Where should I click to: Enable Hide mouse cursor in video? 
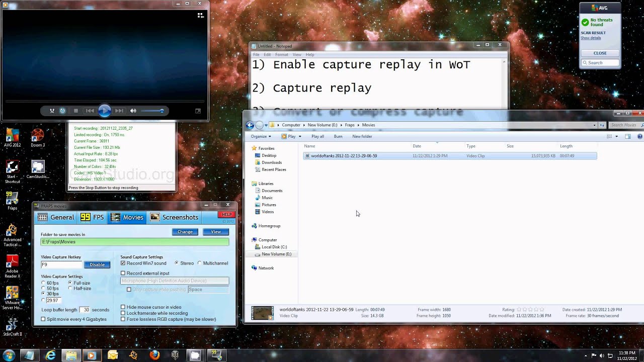tap(151, 307)
